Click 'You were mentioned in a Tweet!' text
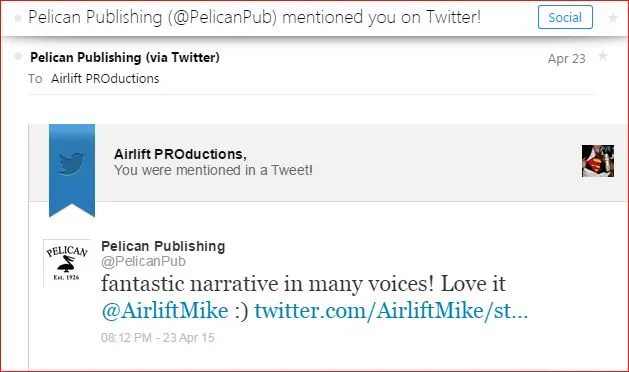This screenshot has height=372, width=629. click(x=213, y=170)
